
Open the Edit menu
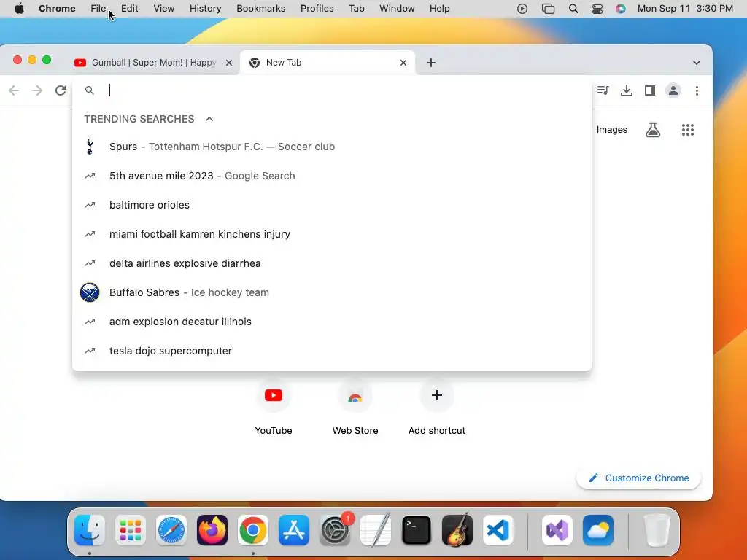130,9
